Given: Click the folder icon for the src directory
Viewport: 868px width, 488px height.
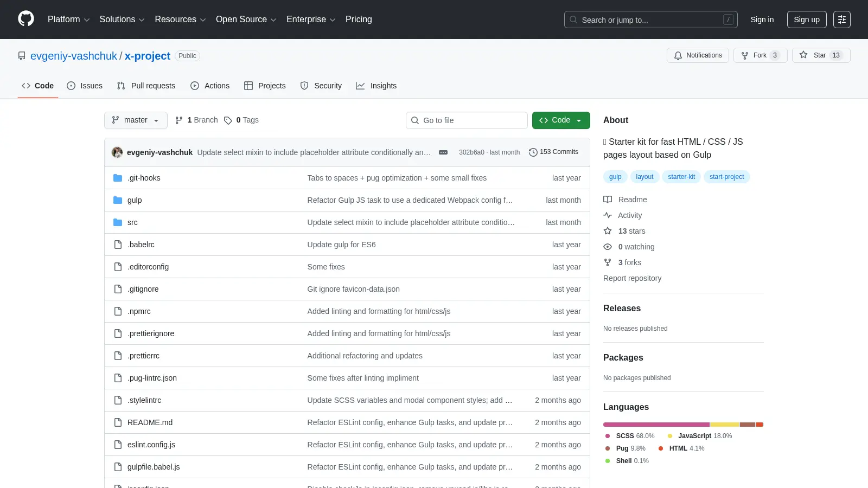Looking at the screenshot, I should 118,222.
